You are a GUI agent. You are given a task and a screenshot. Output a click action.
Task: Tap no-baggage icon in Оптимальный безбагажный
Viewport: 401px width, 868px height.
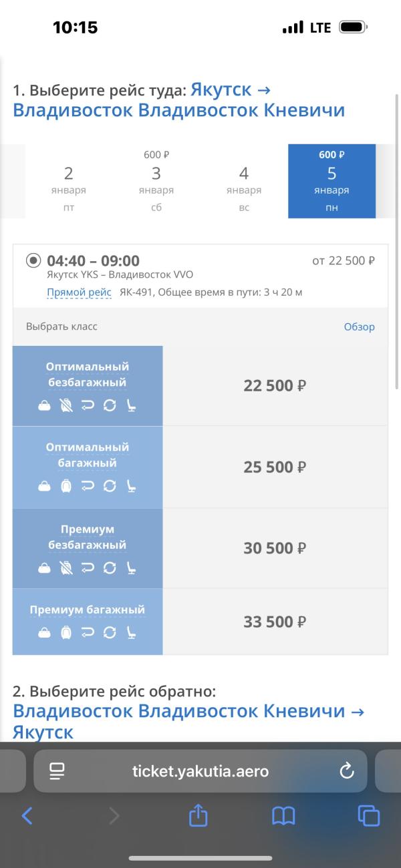point(66,405)
